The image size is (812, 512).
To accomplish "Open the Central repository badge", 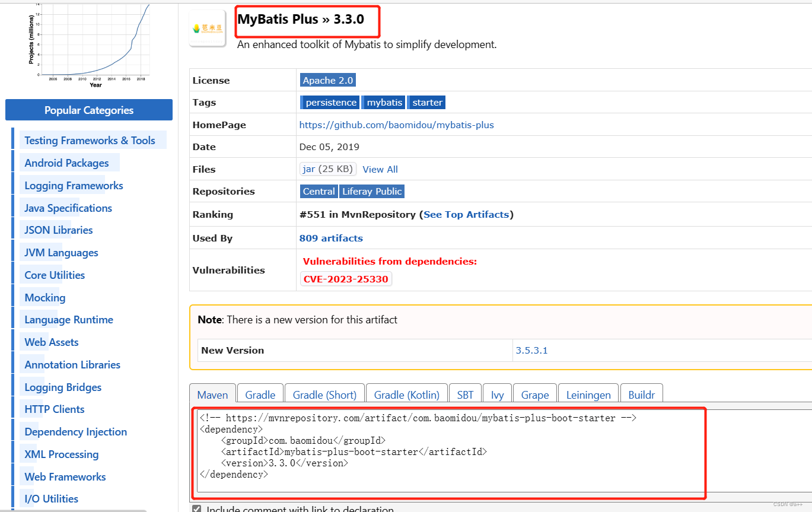I will 319,191.
